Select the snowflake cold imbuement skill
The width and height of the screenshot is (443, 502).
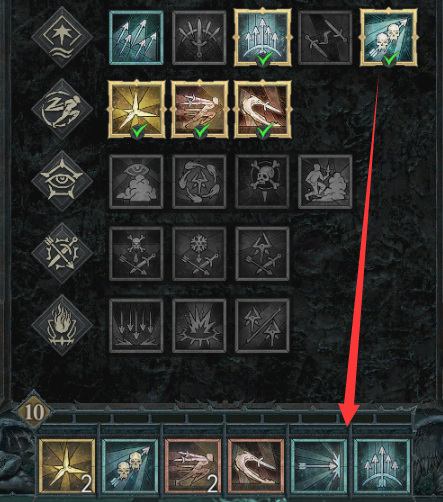(x=199, y=254)
